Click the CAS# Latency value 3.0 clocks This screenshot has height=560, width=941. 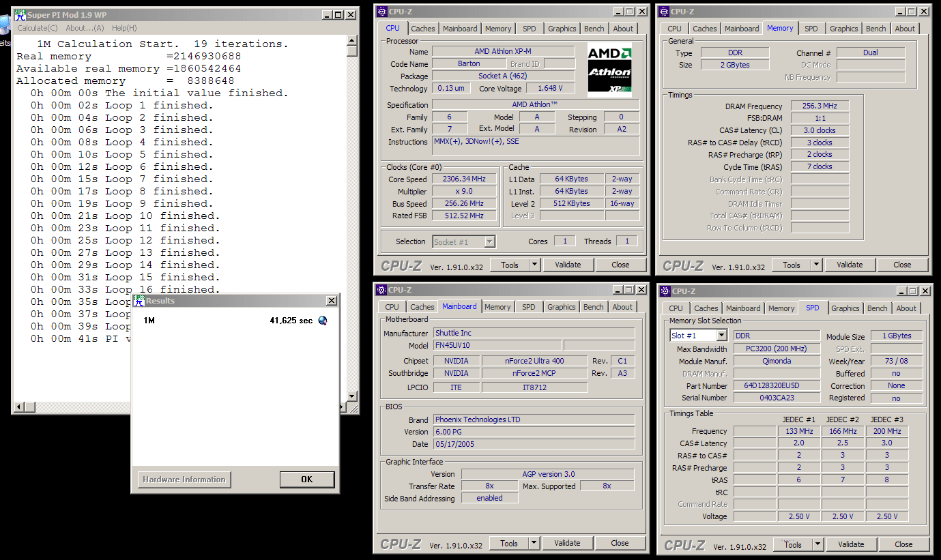pyautogui.click(x=820, y=130)
